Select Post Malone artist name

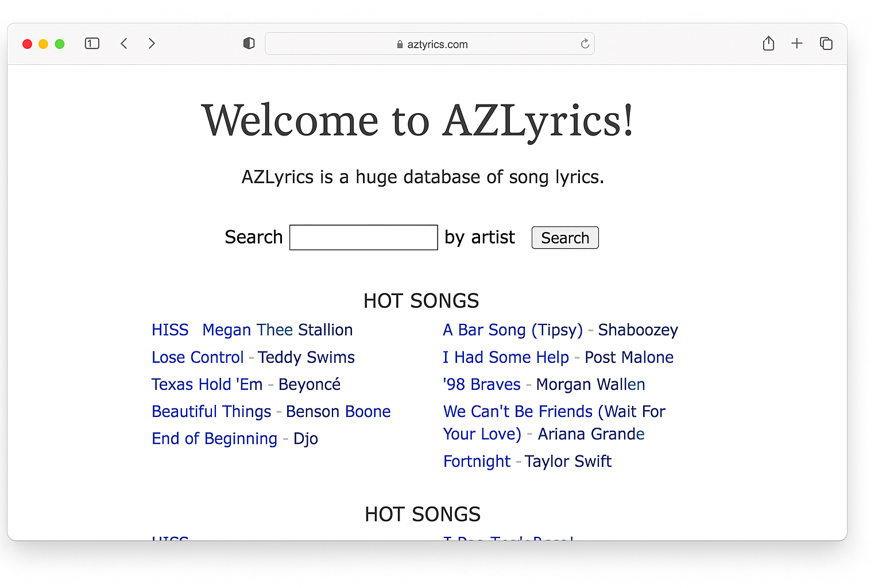click(629, 357)
